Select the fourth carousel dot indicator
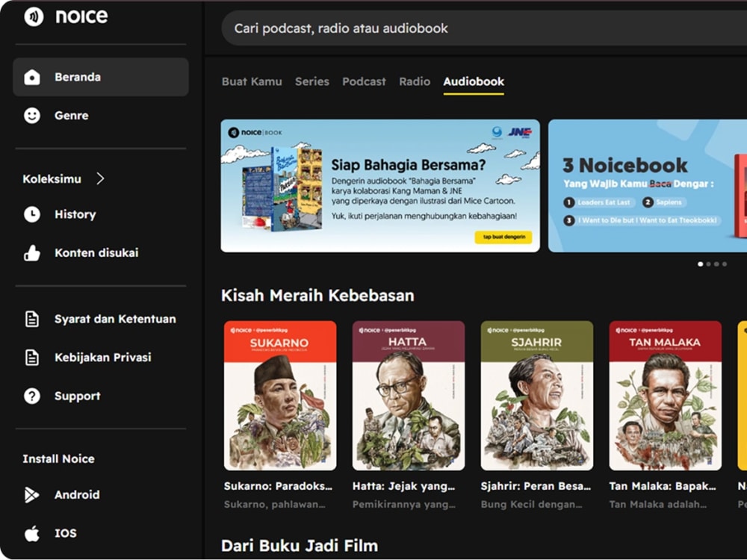Viewport: 747px width, 560px height. tap(725, 264)
